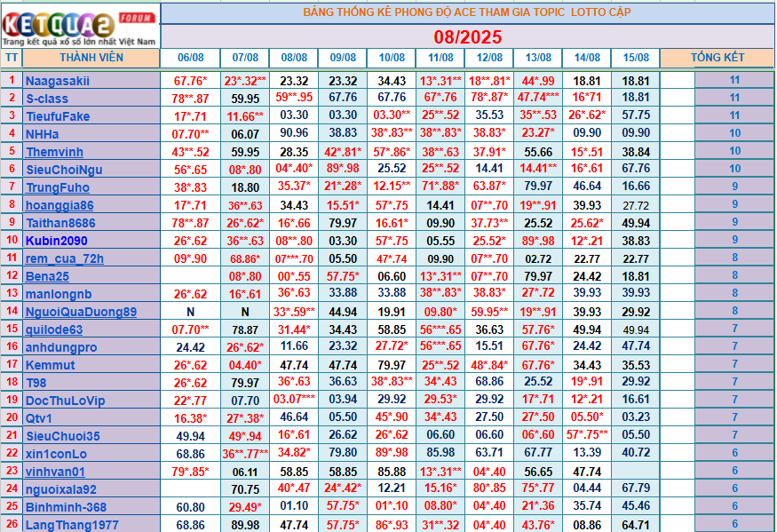Select member TieufuFake in the list
This screenshot has width=777, height=532.
[x=58, y=116]
